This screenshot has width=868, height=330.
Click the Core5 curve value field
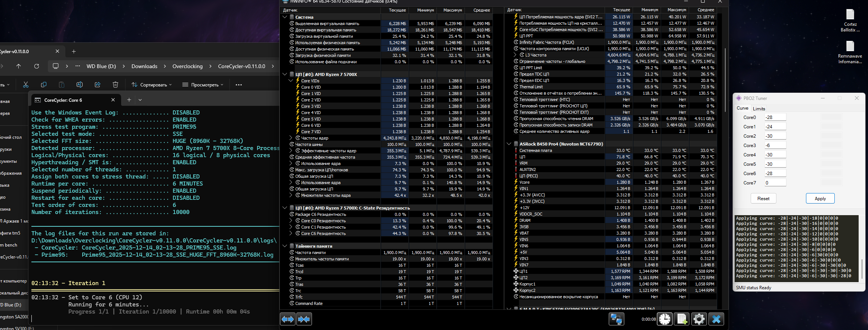coord(775,164)
